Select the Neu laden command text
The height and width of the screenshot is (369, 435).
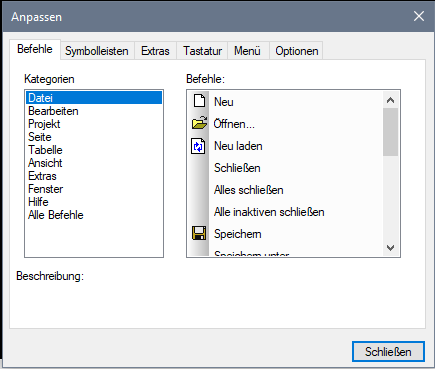pyautogui.click(x=238, y=146)
